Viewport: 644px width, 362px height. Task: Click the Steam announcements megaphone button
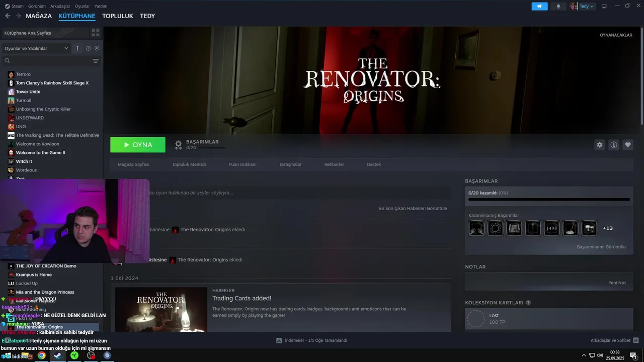point(539,6)
